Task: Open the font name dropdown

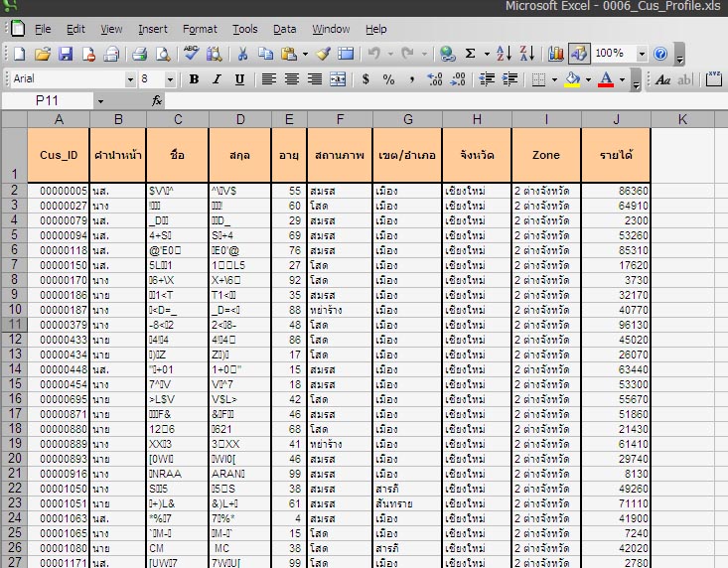Action: tap(130, 79)
